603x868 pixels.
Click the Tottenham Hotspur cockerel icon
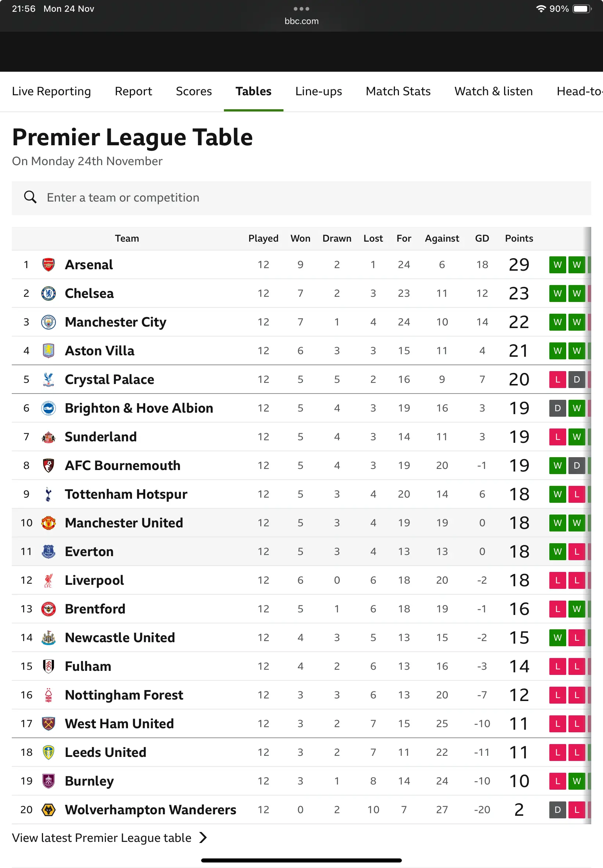tap(49, 494)
